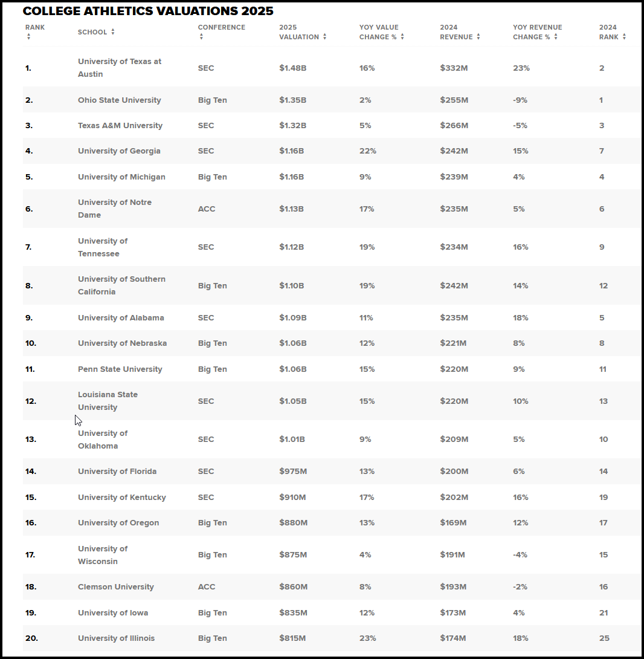Click sort arrows under Conference header
The width and height of the screenshot is (644, 659).
click(201, 37)
